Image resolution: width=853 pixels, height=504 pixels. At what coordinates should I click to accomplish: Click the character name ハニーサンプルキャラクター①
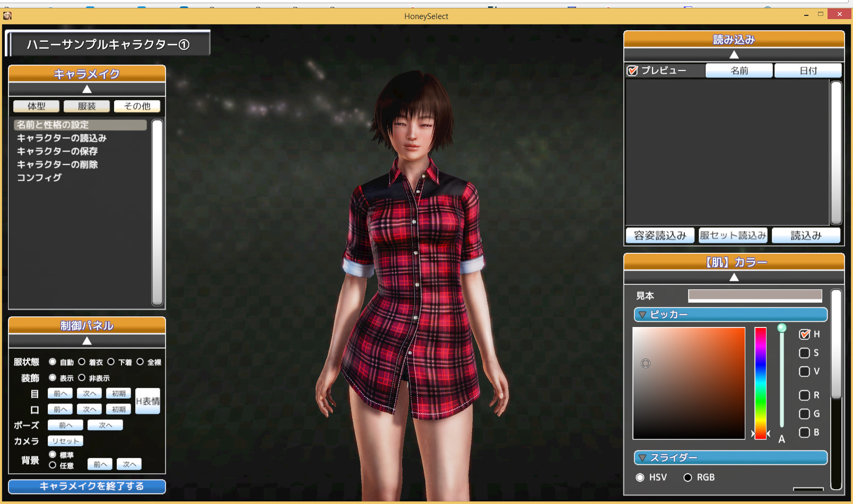[108, 45]
